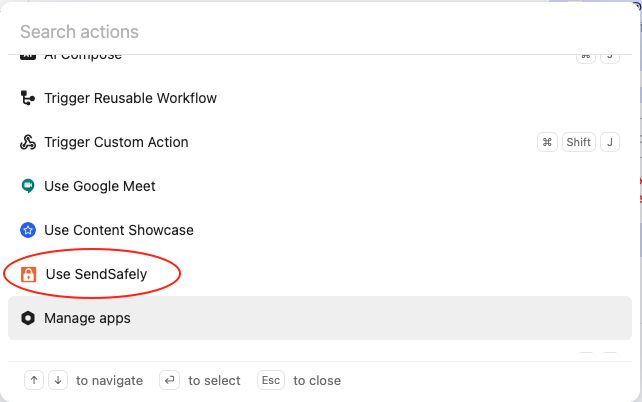Click the Google Meet camera icon
This screenshot has height=402, width=642.
coord(28,186)
